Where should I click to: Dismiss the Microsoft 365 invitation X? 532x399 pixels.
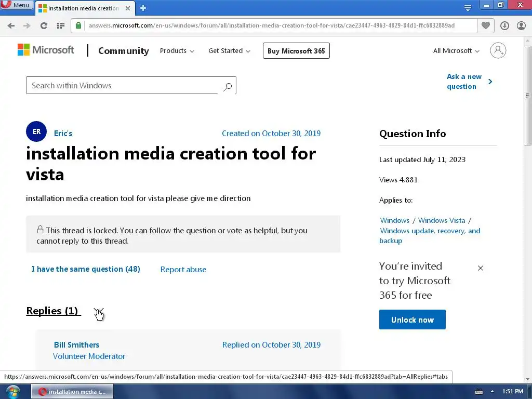coord(481,268)
